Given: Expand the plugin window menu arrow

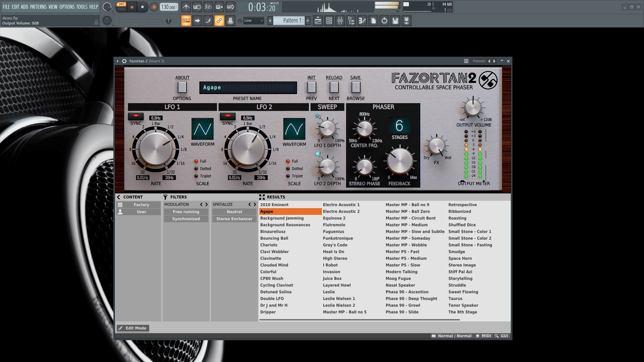Looking at the screenshot, I should (x=118, y=61).
